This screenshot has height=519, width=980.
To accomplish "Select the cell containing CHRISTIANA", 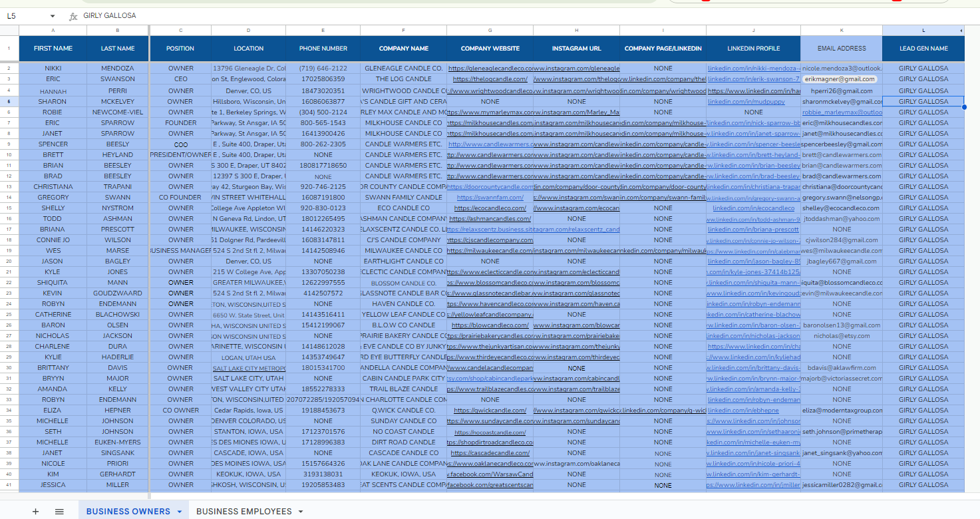I will tap(53, 187).
